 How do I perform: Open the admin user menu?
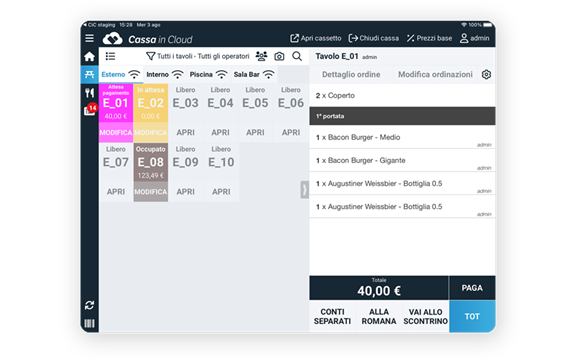(474, 38)
